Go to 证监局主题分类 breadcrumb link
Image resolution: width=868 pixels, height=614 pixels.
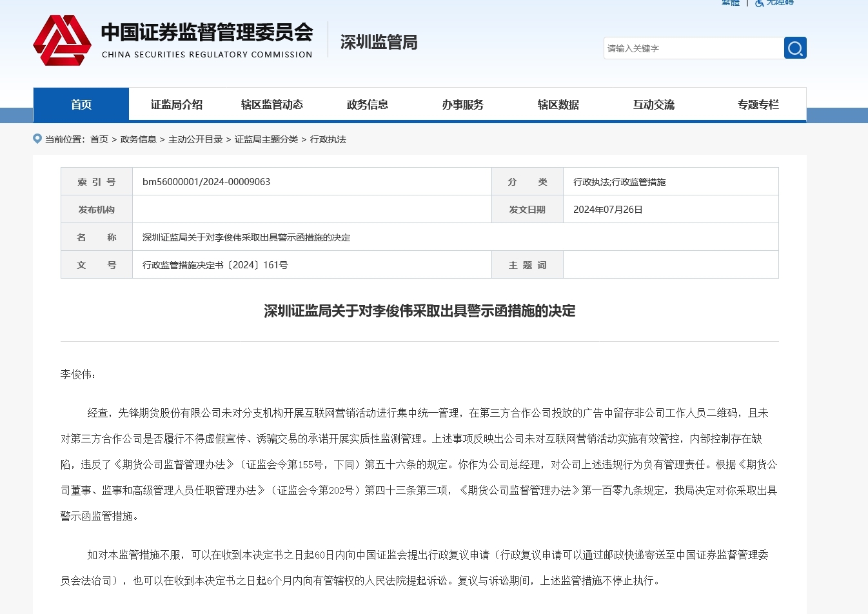[266, 139]
